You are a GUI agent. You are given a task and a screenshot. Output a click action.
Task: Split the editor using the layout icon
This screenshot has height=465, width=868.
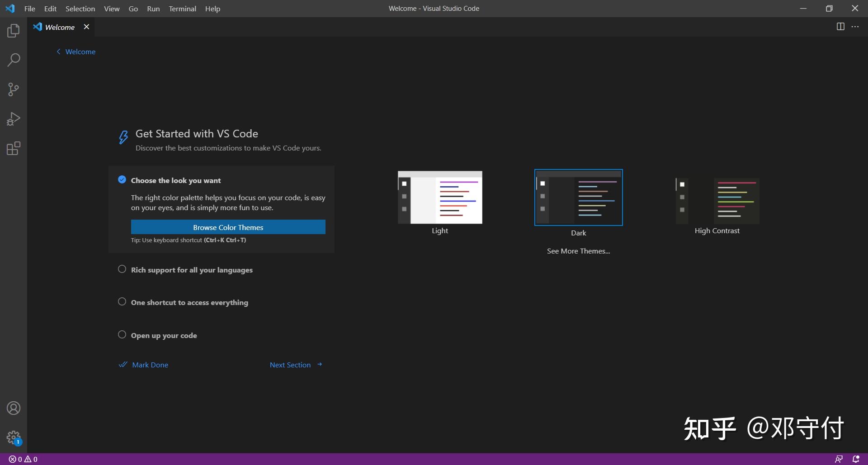click(x=840, y=27)
